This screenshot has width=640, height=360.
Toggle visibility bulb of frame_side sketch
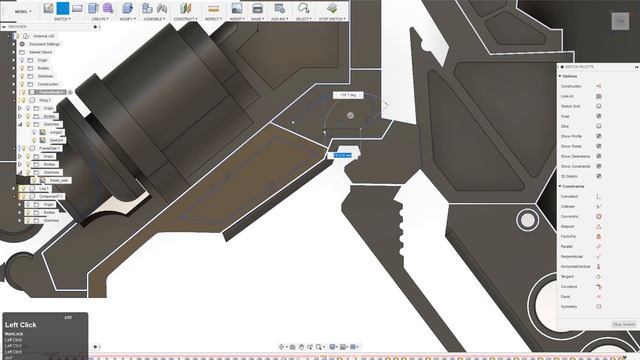[x=34, y=180]
